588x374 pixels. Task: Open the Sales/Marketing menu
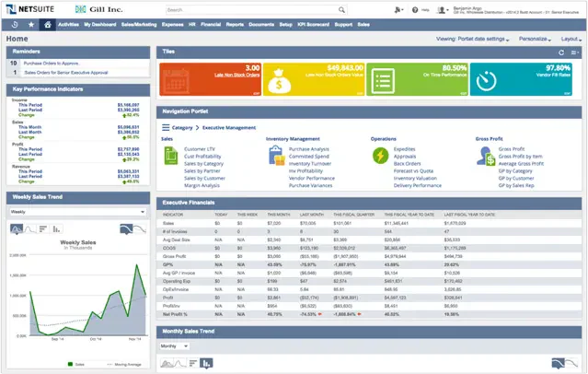click(139, 24)
